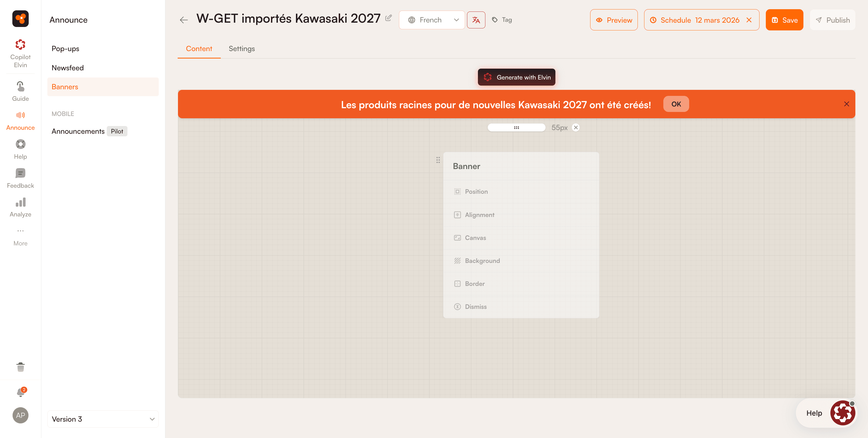Switch to the Content tab

pyautogui.click(x=199, y=49)
